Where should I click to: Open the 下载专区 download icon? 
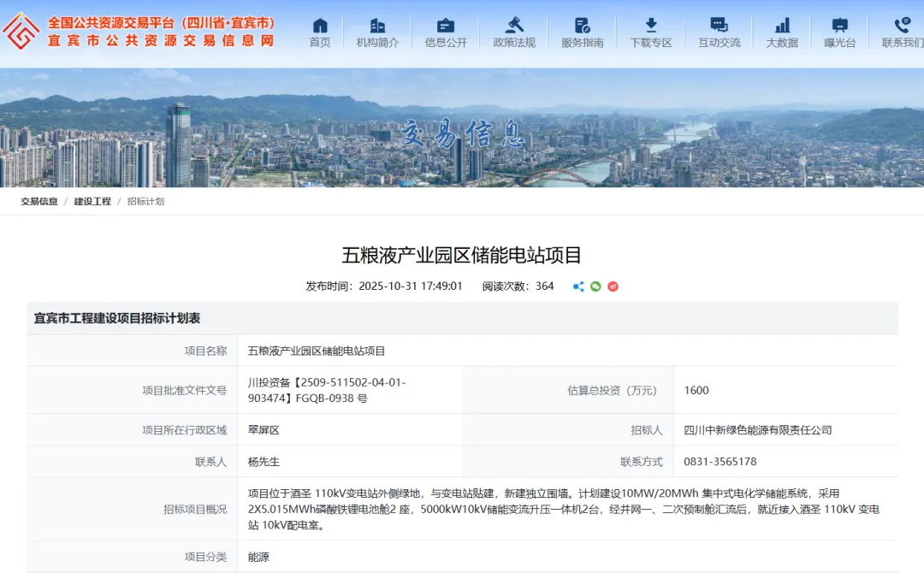650,27
